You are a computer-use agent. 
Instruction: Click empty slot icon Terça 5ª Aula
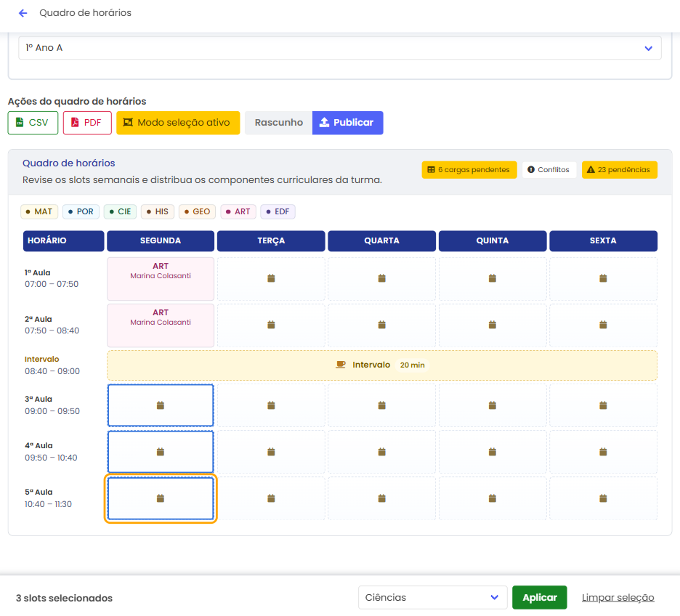click(271, 498)
